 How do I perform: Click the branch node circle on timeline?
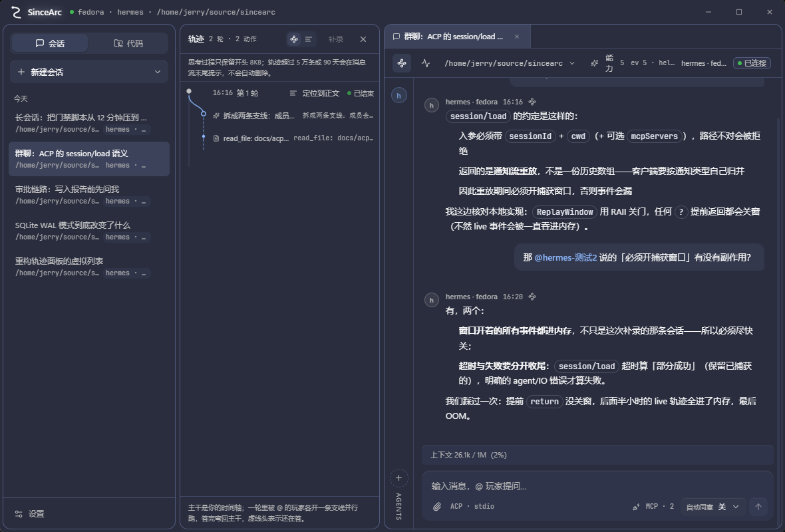coord(204,114)
